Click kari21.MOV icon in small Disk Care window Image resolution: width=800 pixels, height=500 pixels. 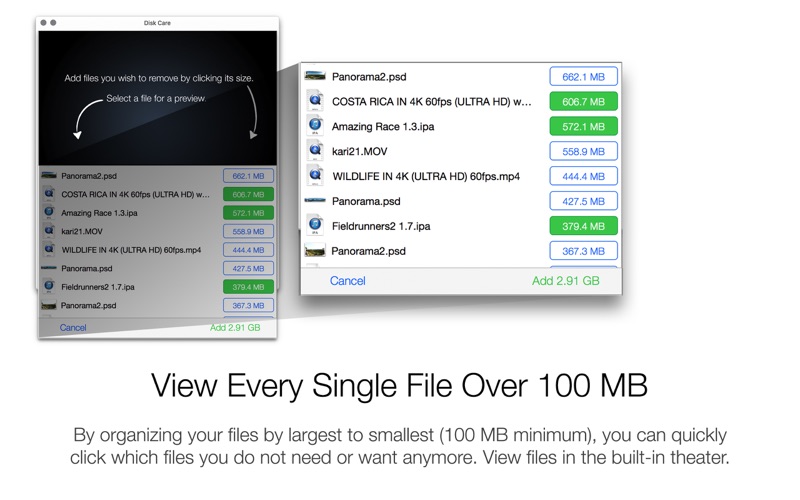pyautogui.click(x=49, y=231)
